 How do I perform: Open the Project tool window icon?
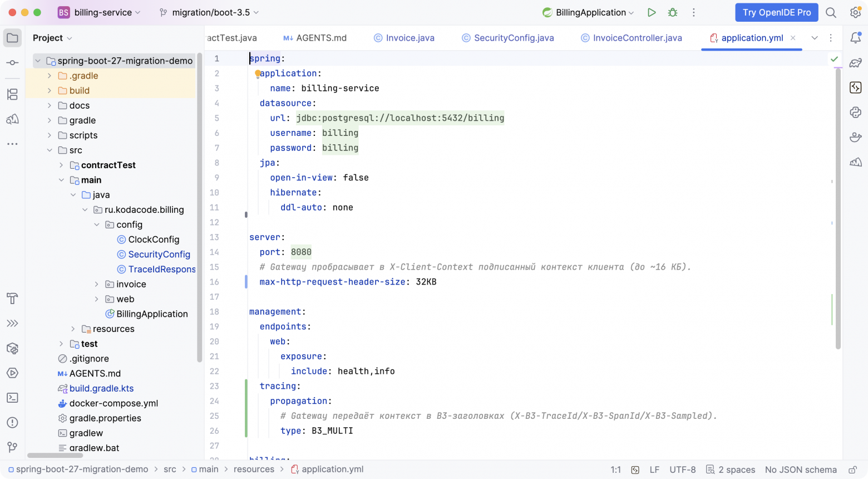pos(12,38)
